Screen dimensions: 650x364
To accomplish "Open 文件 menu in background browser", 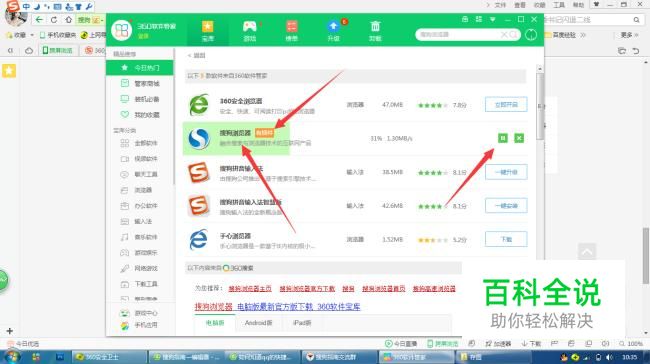I will 500,5.
